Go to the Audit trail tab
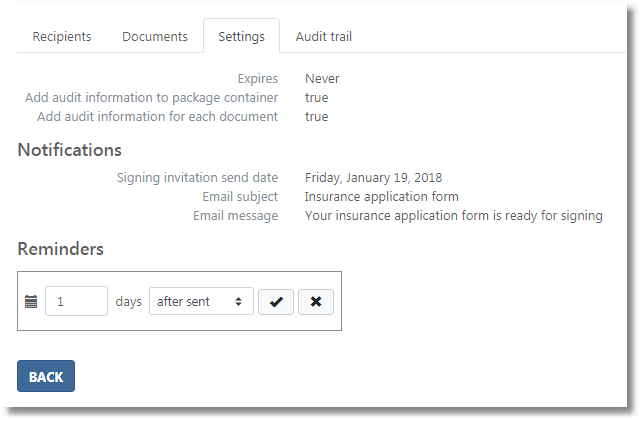This screenshot has width=641, height=421. 323,37
